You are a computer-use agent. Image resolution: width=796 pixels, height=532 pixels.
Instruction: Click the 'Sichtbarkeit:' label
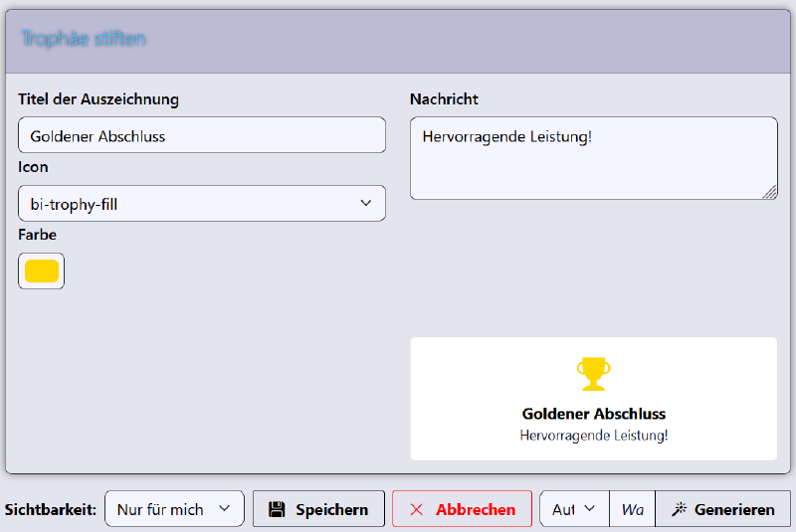click(x=51, y=509)
